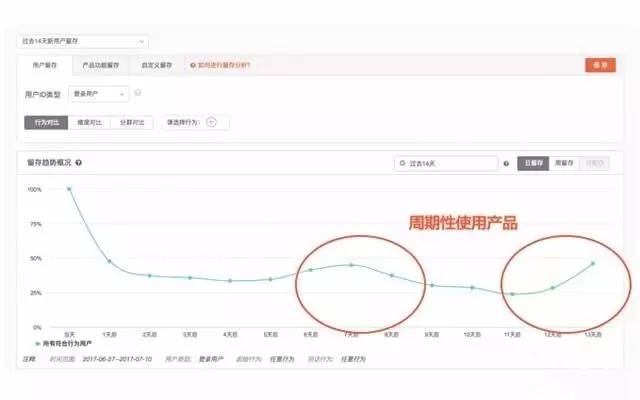640x400 pixels.
Task: Click the date range text 2017-06-27~2017-07-10
Action: click(117, 359)
